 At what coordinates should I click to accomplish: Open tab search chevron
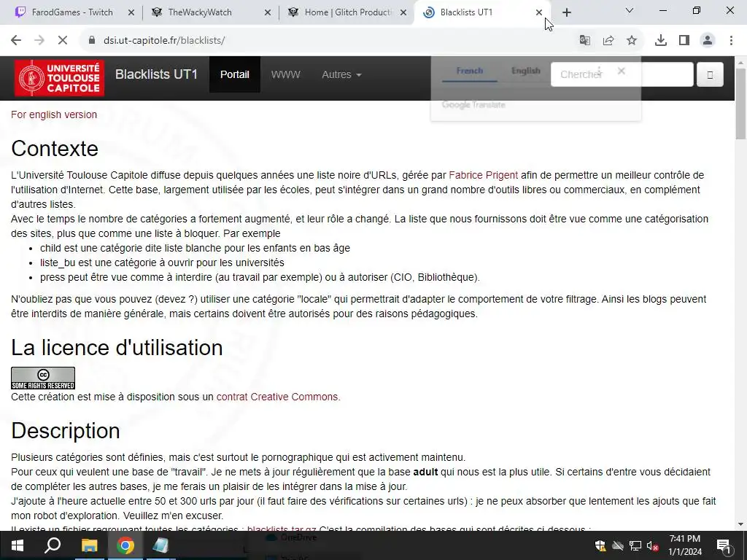[630, 10]
